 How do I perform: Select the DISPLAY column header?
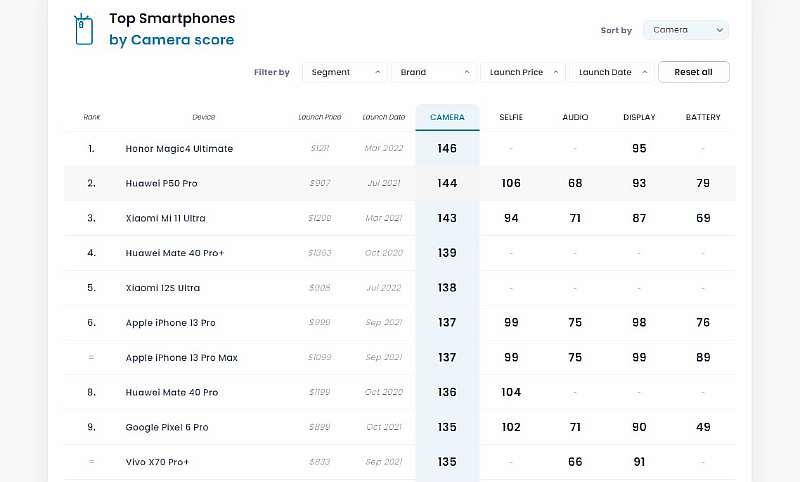639,117
